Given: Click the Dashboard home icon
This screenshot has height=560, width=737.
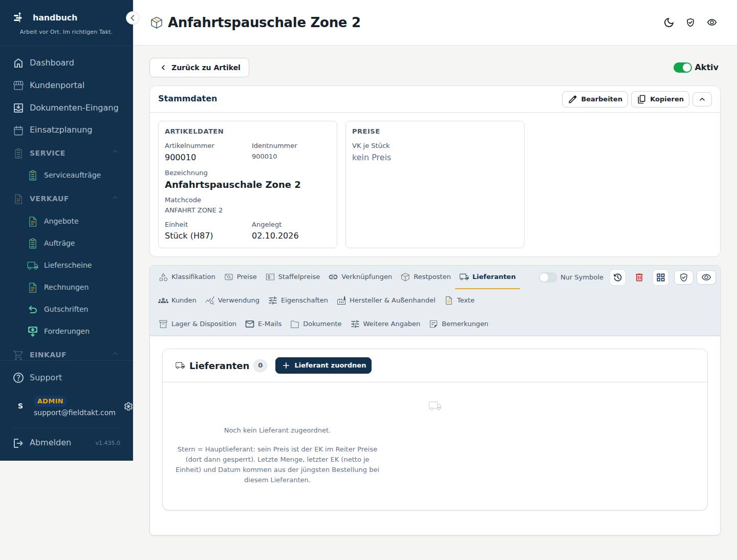Looking at the screenshot, I should tap(18, 63).
